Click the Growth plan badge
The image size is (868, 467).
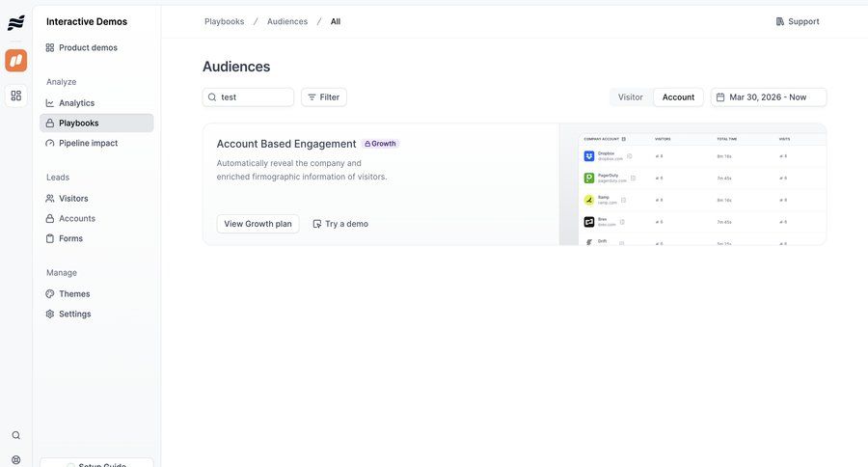[380, 144]
